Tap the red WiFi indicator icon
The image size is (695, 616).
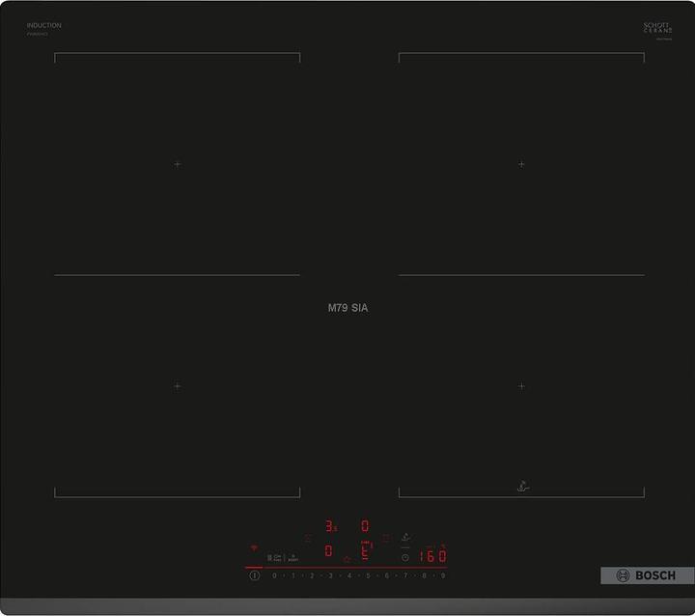point(255,548)
